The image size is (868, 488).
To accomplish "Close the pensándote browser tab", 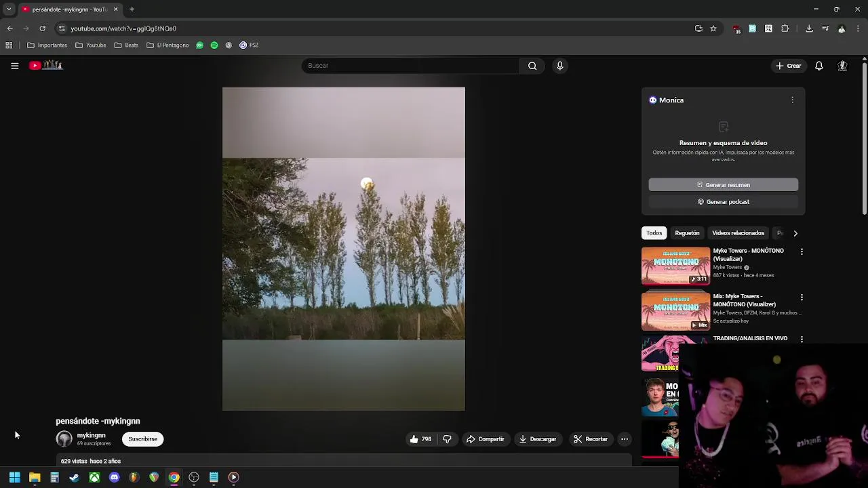I will pos(115,9).
